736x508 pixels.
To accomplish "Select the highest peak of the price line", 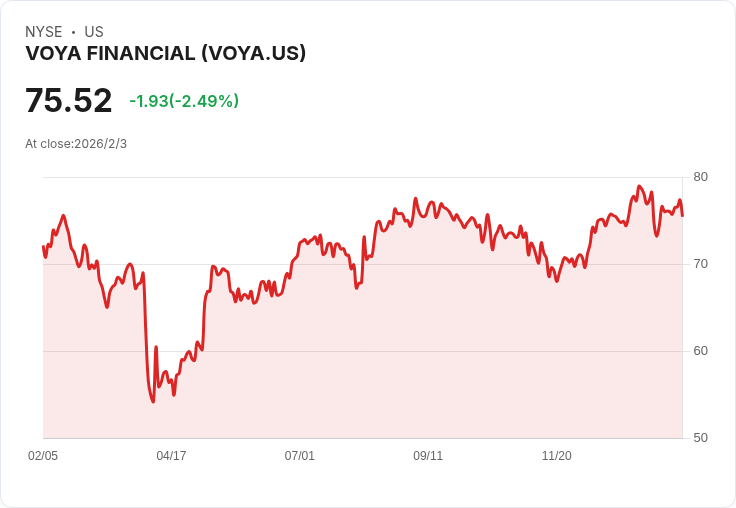I will pyautogui.click(x=639, y=186).
